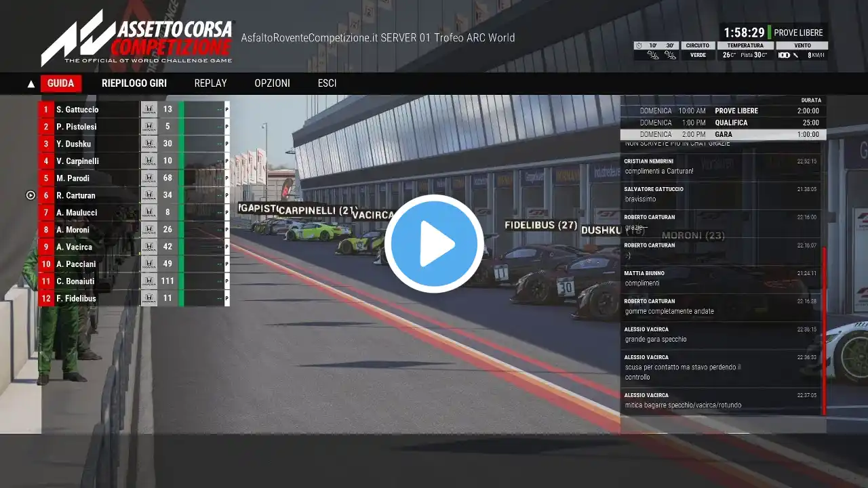
Task: Click the server name AsfaltoRoventeCompetizione.it title
Action: click(x=378, y=38)
